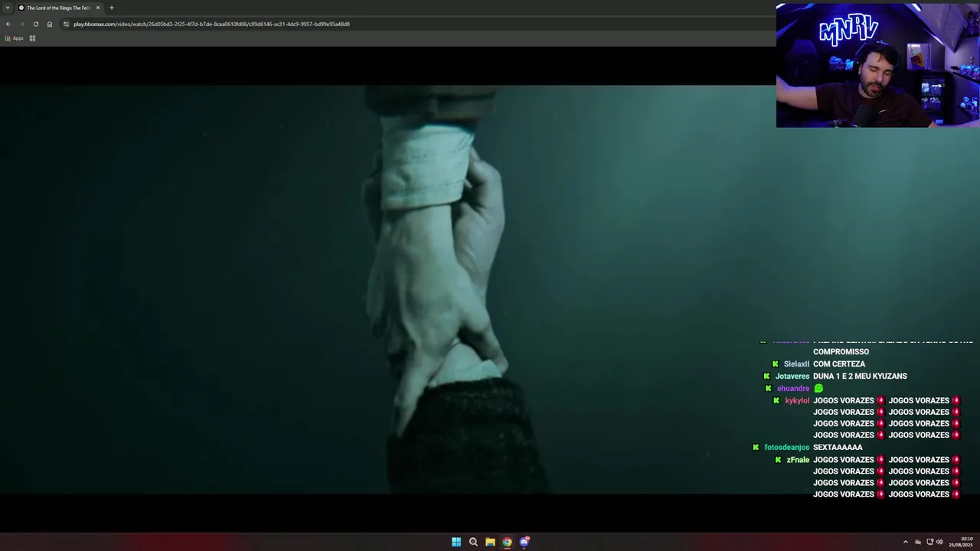
Task: Reload the HBO Max page
Action: pos(35,24)
